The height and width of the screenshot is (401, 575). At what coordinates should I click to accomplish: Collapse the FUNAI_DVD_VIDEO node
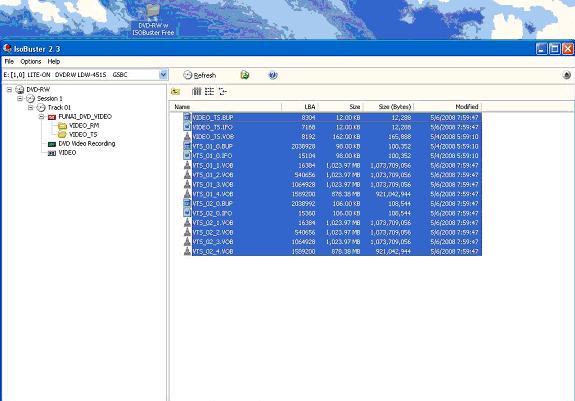(x=41, y=117)
